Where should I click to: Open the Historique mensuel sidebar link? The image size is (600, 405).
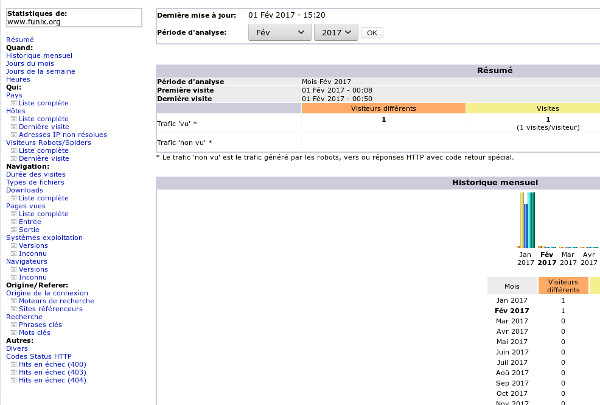tap(38, 55)
